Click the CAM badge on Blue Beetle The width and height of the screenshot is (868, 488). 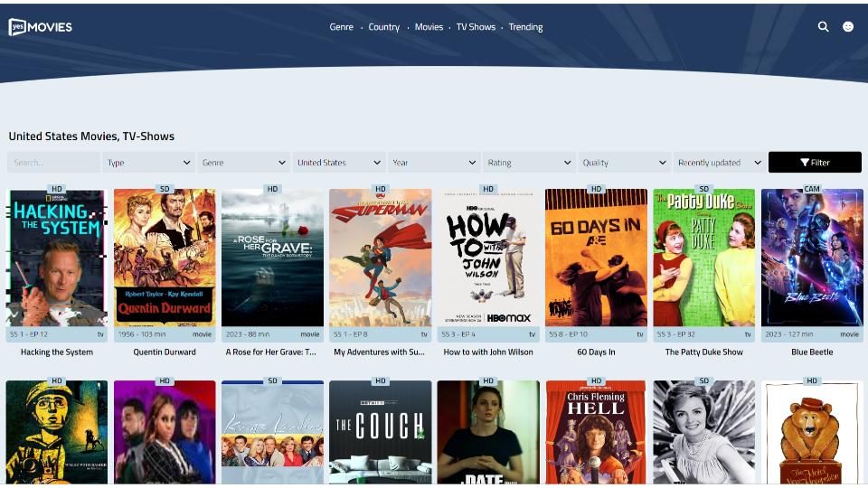click(812, 189)
